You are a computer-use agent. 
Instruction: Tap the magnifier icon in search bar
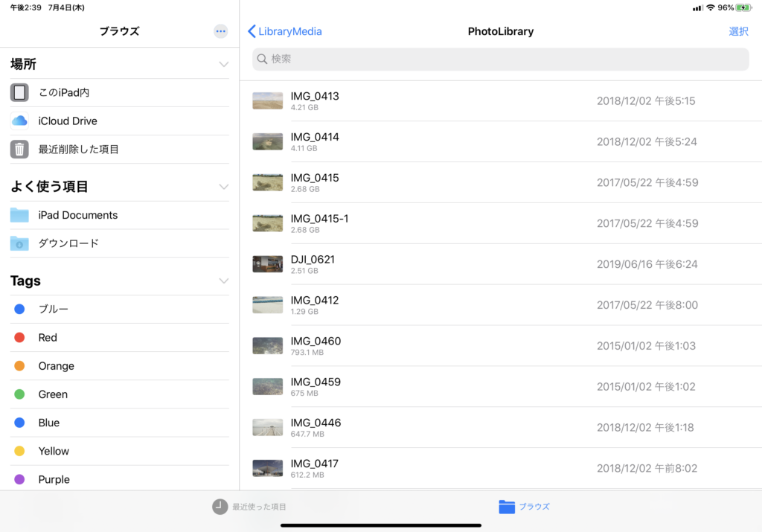[x=262, y=59]
